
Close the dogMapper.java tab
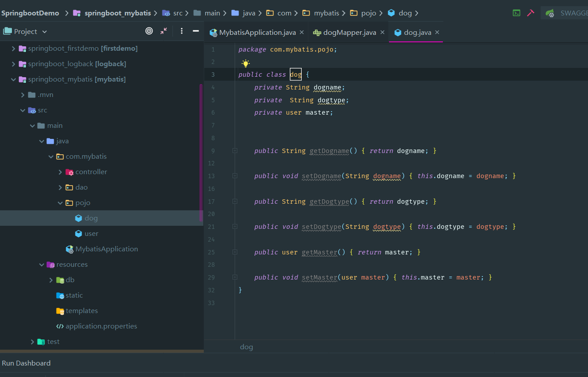click(x=382, y=32)
